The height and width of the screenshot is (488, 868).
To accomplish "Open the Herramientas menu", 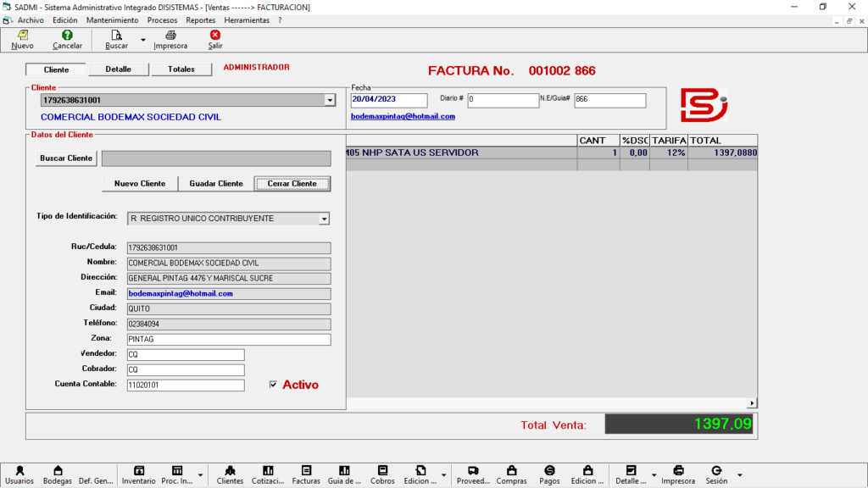I will [247, 20].
